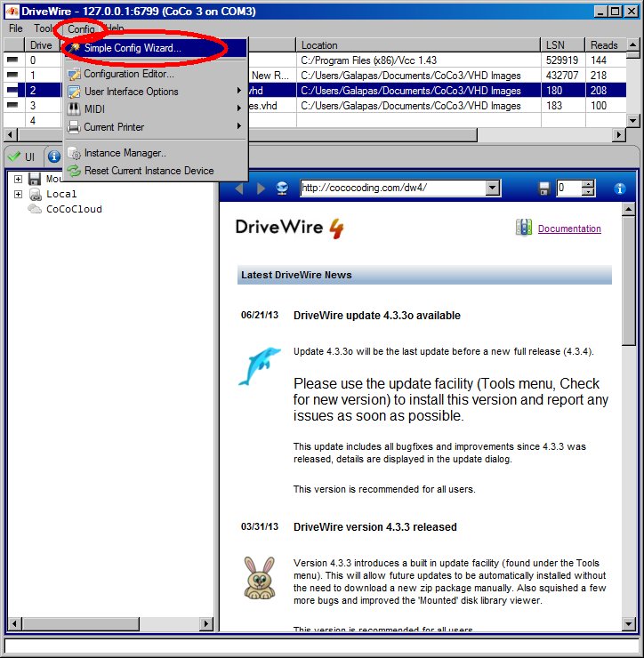Open the URL address dropdown arrow
This screenshot has width=644, height=658.
[493, 189]
